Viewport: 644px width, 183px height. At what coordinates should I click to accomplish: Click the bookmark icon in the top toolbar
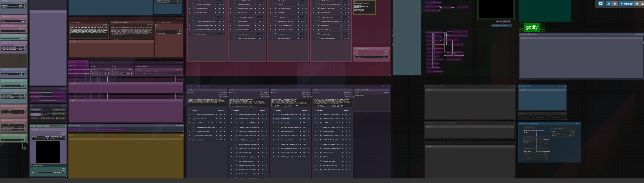[x=615, y=4]
